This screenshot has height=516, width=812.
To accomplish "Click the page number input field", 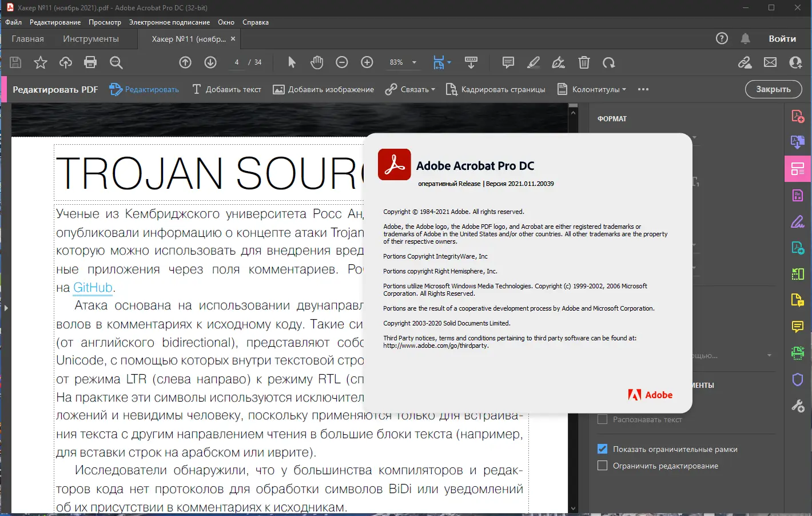I will pyautogui.click(x=236, y=62).
